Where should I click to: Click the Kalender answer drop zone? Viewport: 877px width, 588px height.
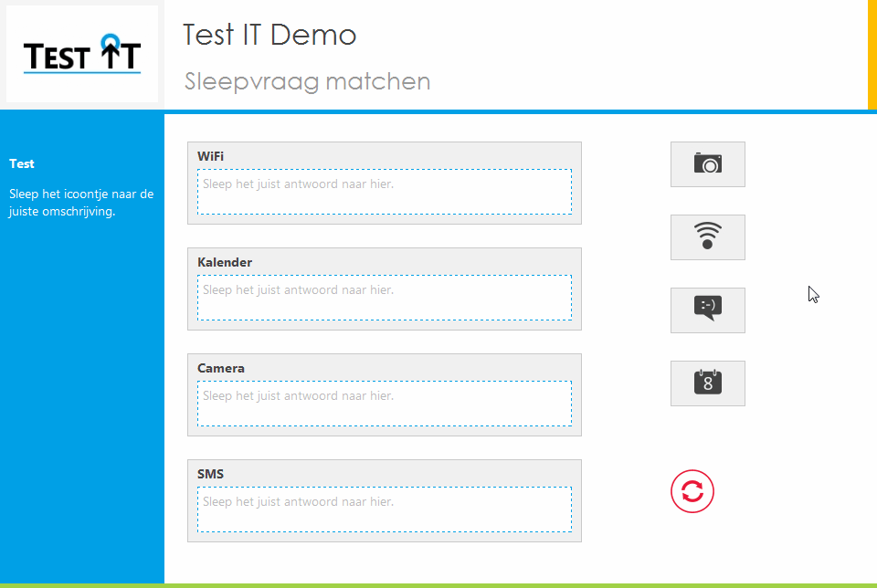384,298
